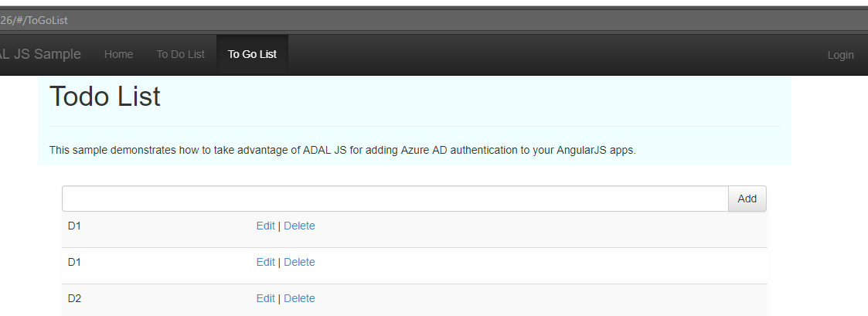Delete the second D1 item
The height and width of the screenshot is (316, 868).
click(299, 262)
